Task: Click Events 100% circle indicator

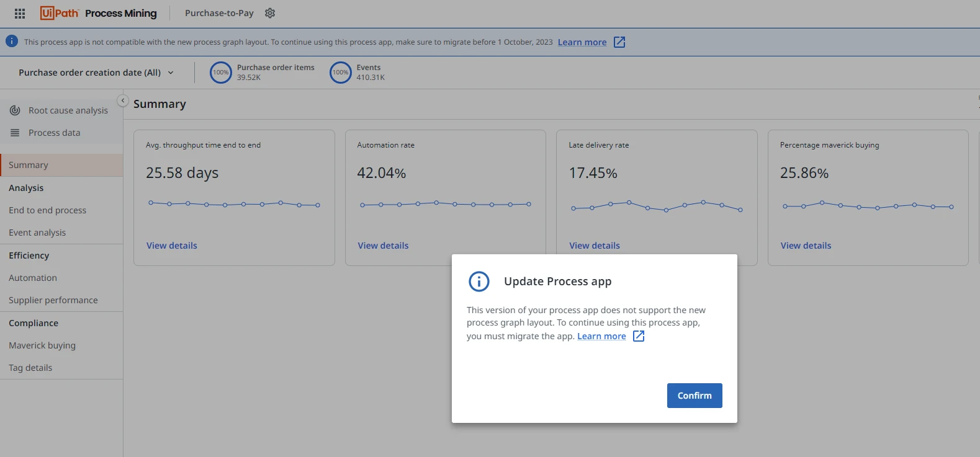Action: tap(341, 73)
